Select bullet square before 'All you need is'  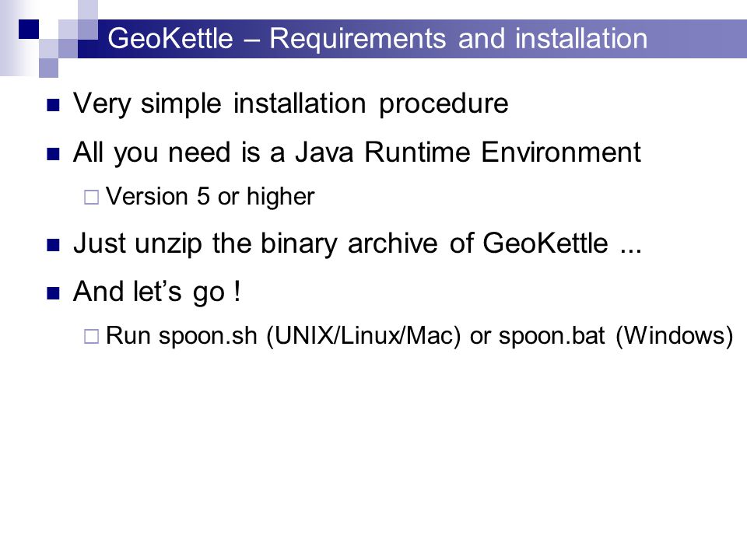[x=54, y=154]
